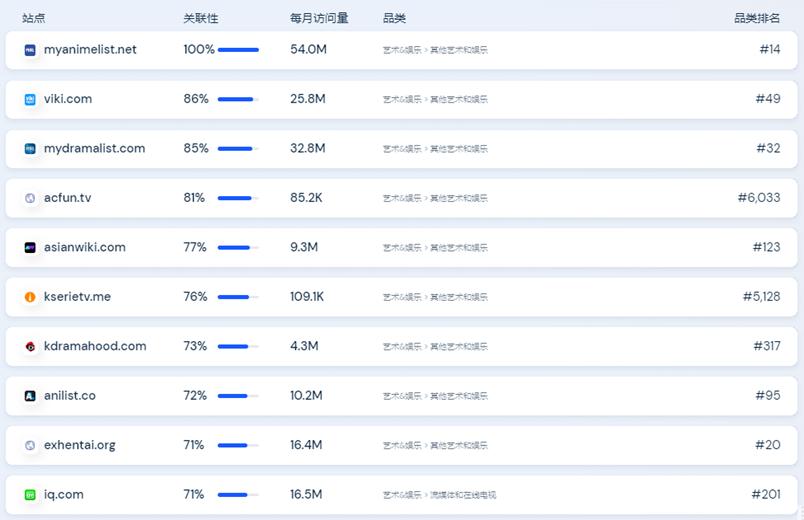Click the 100% relevance bar for myanimelist.net

(x=238, y=50)
